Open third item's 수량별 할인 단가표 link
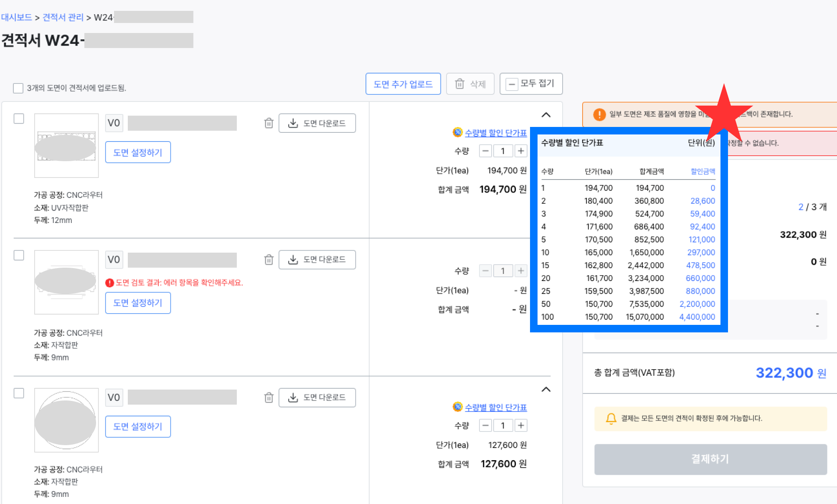 click(495, 407)
